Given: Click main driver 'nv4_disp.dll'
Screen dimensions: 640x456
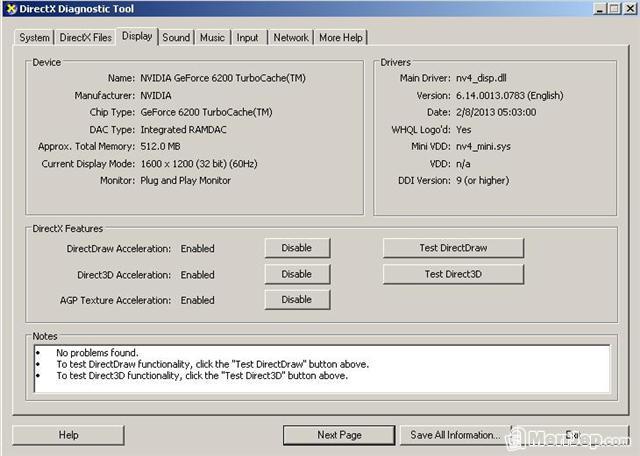Looking at the screenshot, I should tap(481, 78).
